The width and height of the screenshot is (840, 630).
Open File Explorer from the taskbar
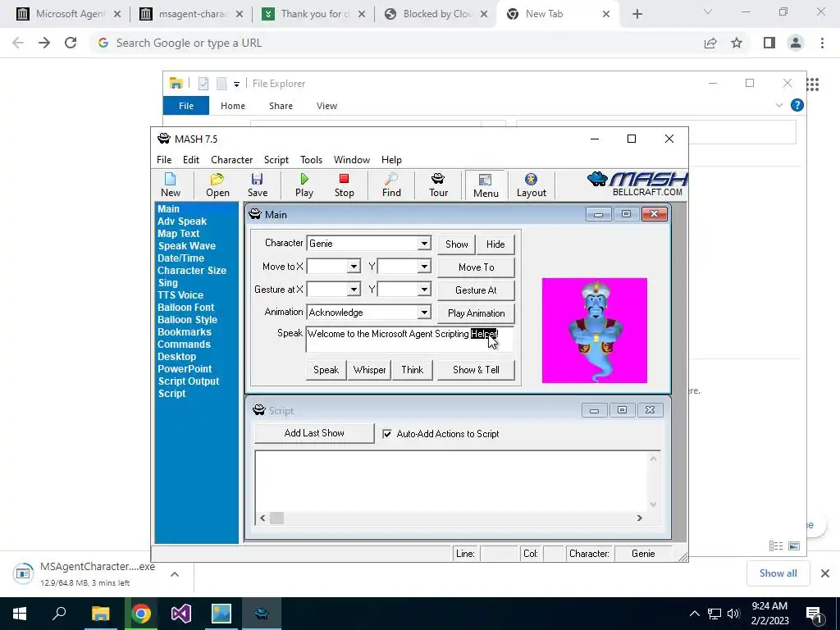point(100,614)
